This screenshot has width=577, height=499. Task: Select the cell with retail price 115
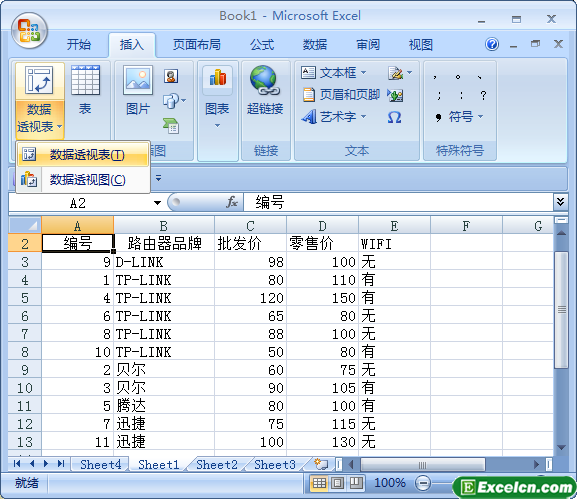click(x=322, y=424)
